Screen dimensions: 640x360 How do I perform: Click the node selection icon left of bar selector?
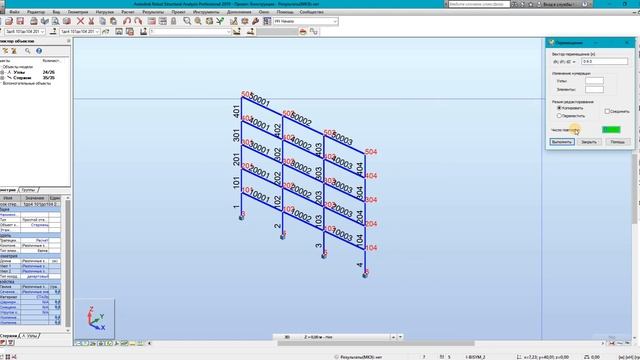53,31
